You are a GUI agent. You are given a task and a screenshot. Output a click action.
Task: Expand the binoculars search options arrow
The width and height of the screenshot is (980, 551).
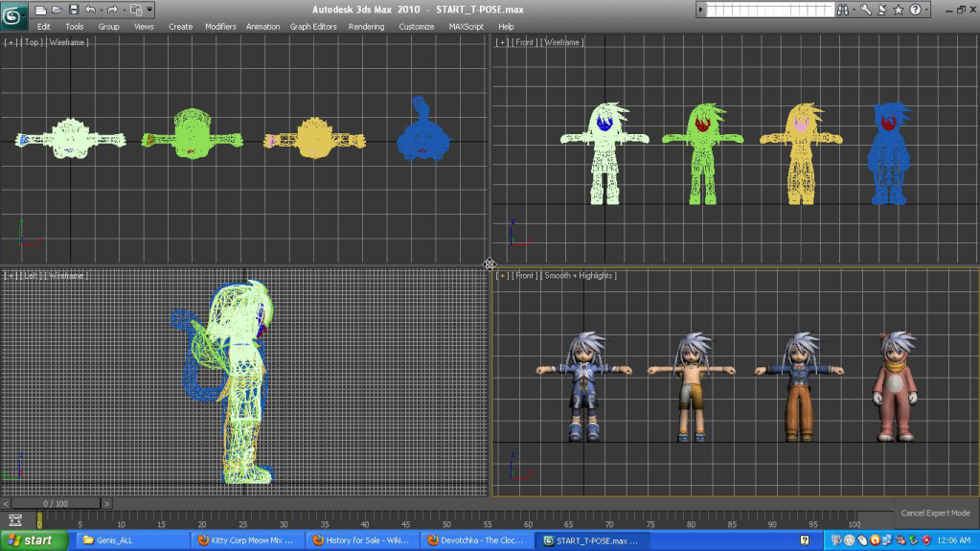point(854,10)
